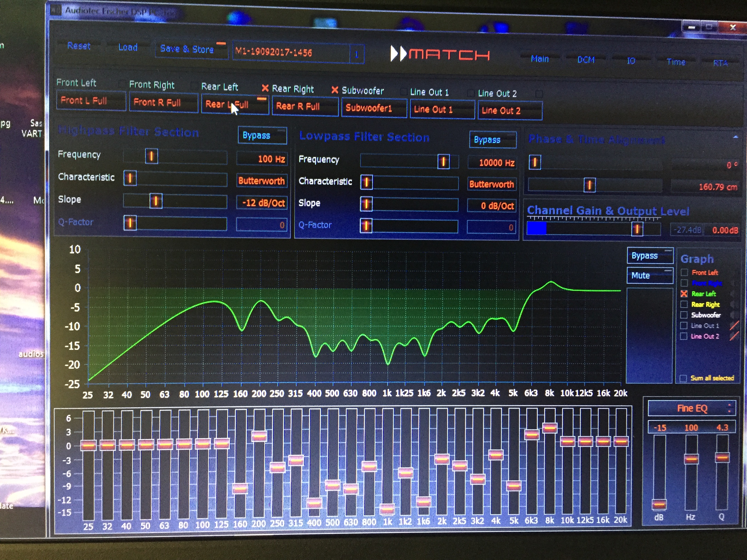Click red slash icon next to Line Out 2
This screenshot has height=560, width=747.
pos(734,336)
